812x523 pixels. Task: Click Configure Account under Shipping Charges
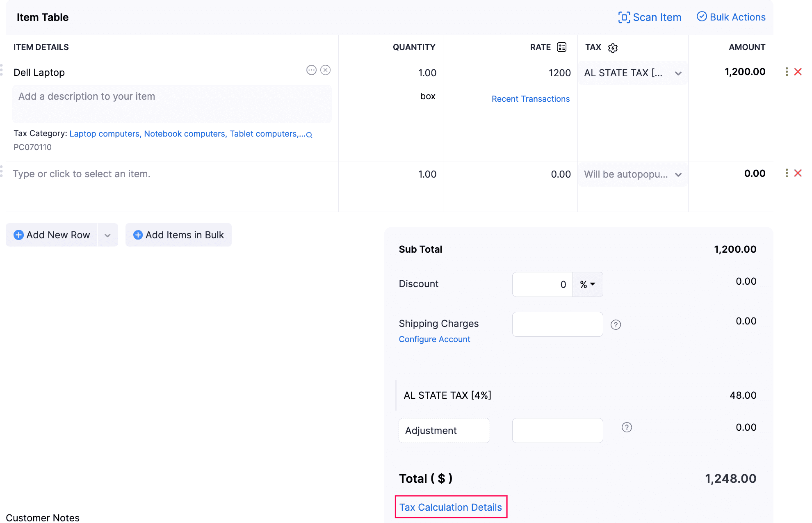point(434,339)
